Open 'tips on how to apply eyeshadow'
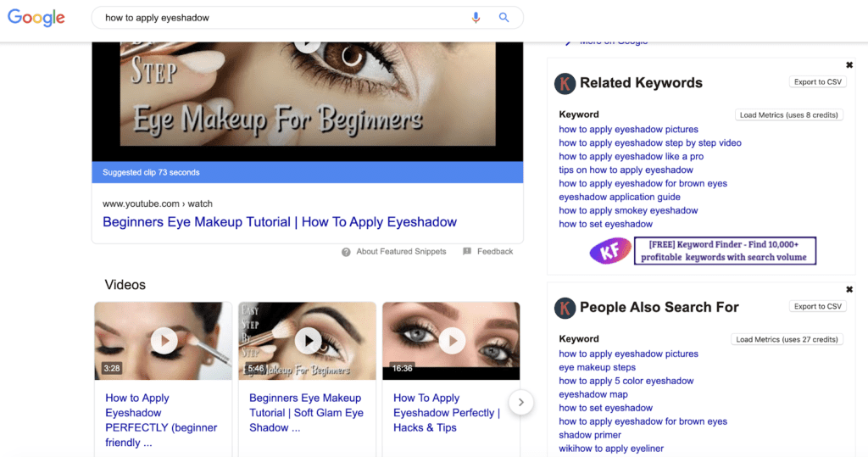The width and height of the screenshot is (868, 457). point(626,170)
